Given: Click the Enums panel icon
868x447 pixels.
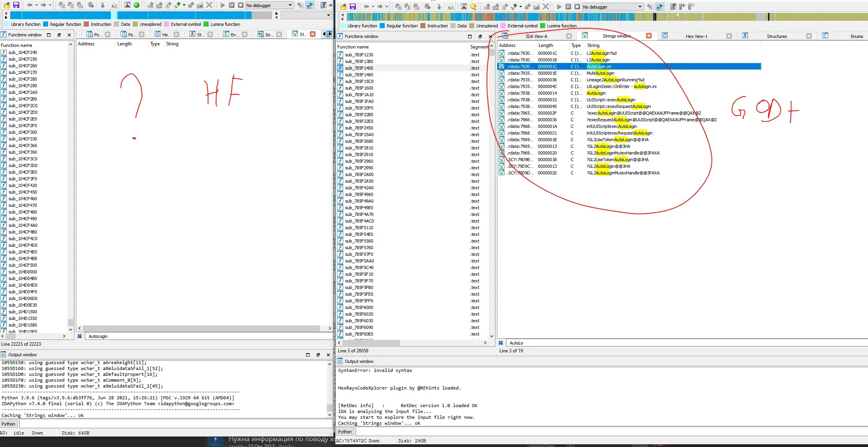Looking at the screenshot, I should 825,36.
